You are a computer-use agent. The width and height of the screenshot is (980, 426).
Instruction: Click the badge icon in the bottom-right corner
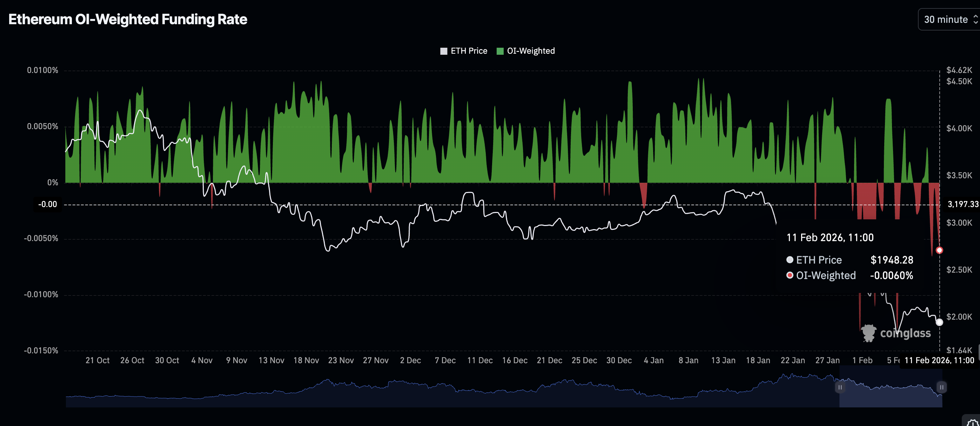click(x=972, y=422)
